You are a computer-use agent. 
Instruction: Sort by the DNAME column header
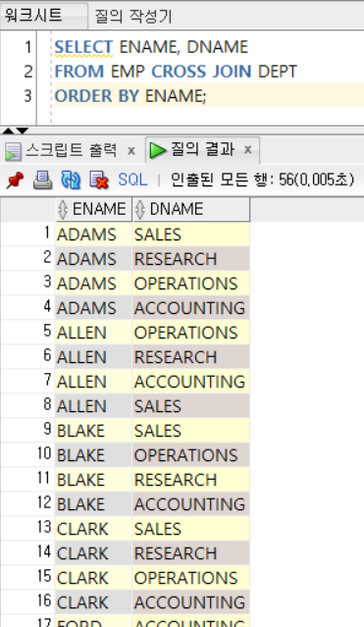pos(190,209)
